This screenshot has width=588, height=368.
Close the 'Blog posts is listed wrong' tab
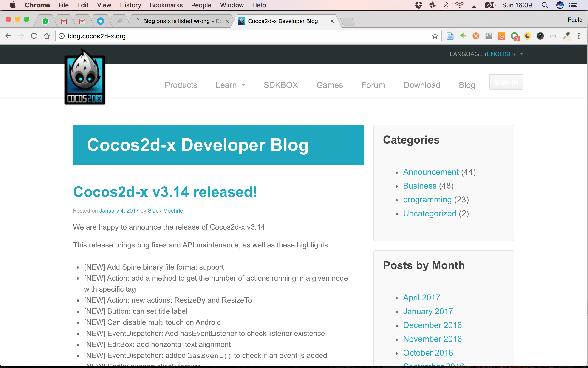[x=227, y=21]
